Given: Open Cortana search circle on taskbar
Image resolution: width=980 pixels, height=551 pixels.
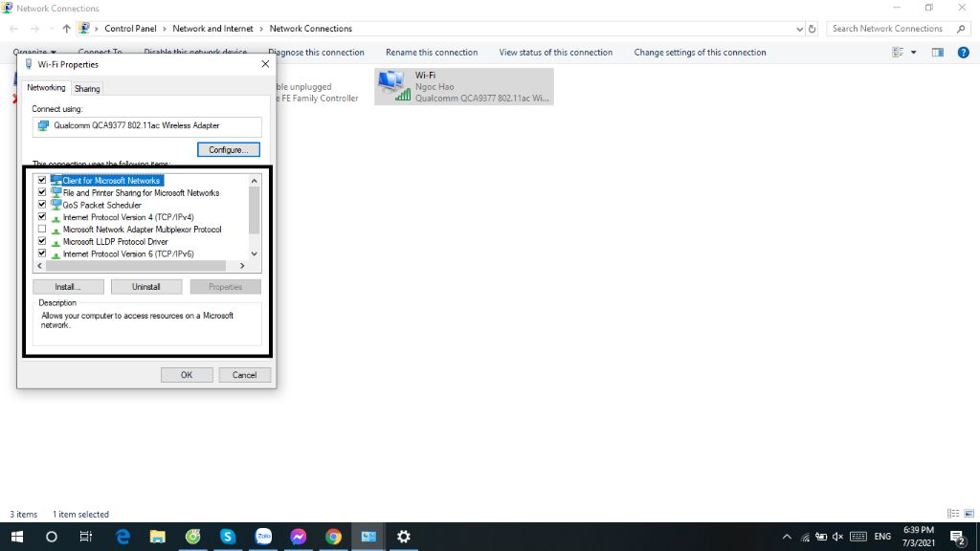Looking at the screenshot, I should pyautogui.click(x=52, y=537).
